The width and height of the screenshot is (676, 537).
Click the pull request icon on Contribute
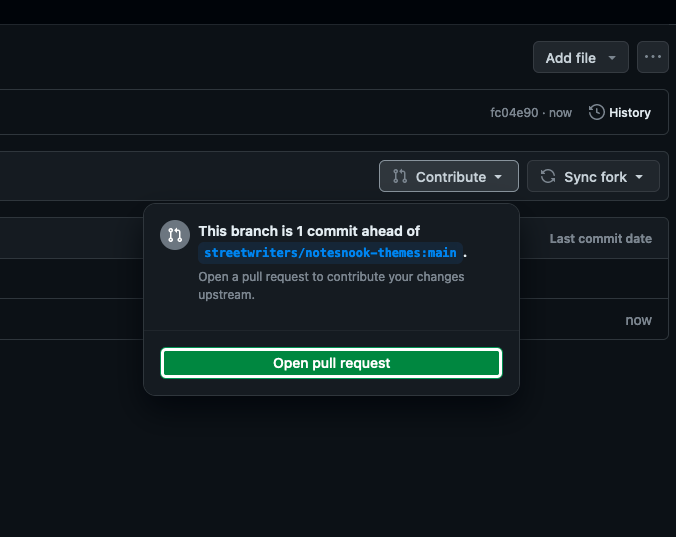tap(400, 177)
